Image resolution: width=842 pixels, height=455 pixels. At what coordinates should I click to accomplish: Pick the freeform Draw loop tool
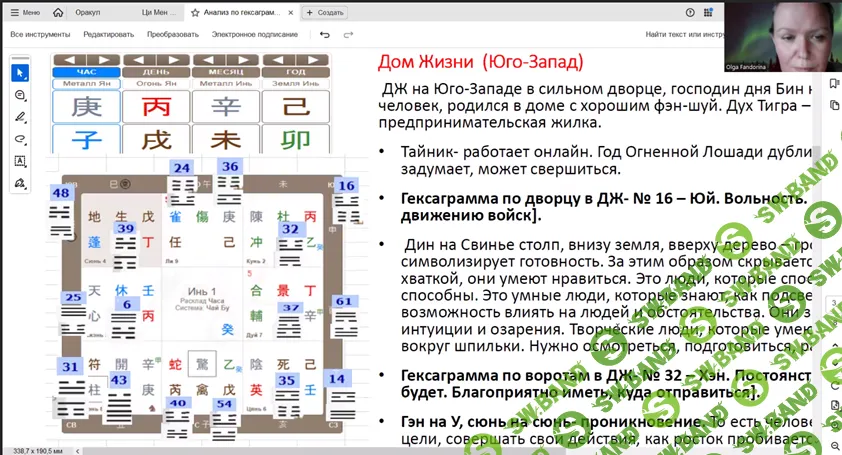click(20, 139)
